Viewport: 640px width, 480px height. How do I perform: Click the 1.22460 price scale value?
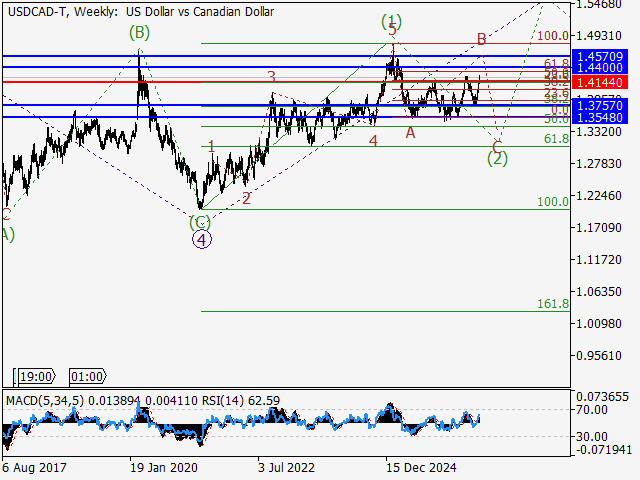pyautogui.click(x=599, y=196)
